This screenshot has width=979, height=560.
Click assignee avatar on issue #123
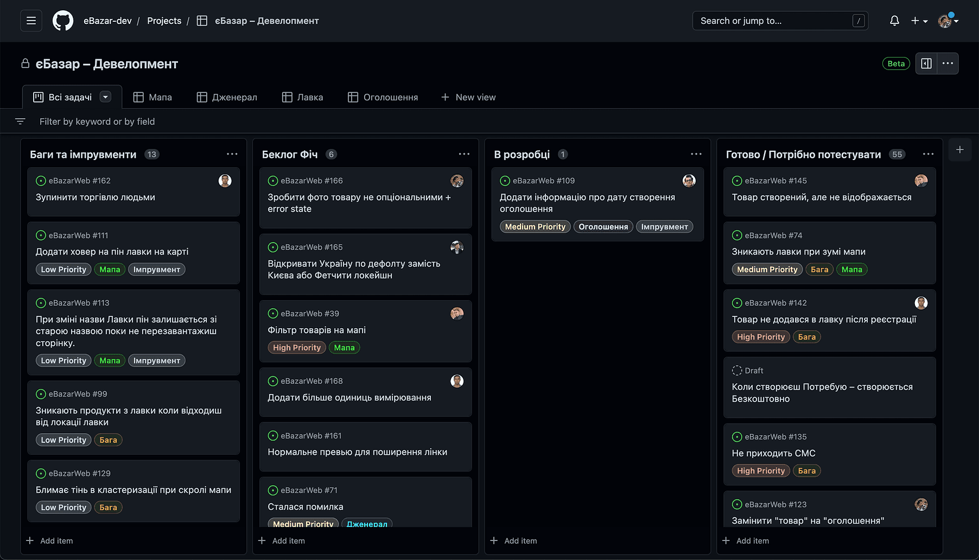coord(921,505)
